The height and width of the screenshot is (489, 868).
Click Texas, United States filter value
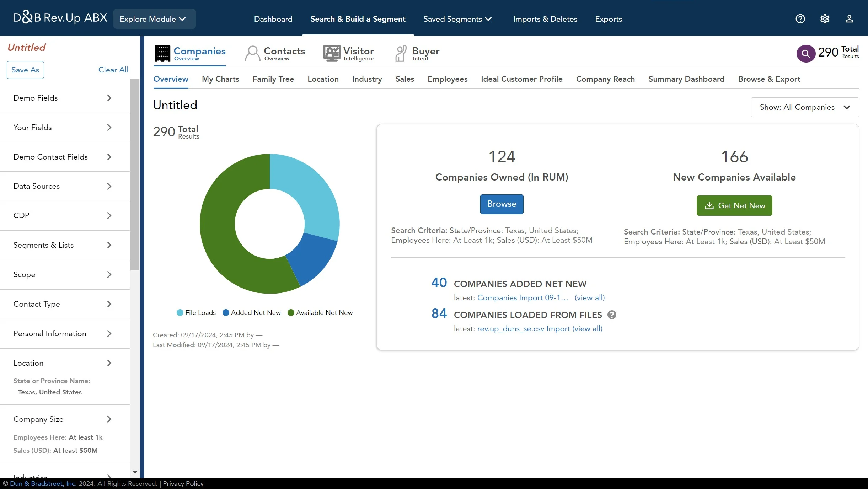tap(50, 392)
